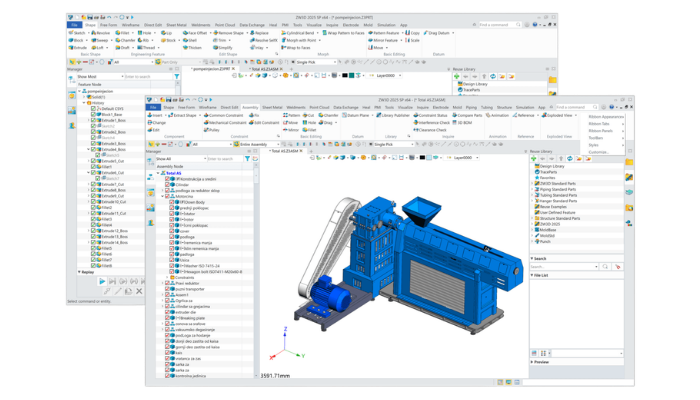Start the Exploded View command

(557, 115)
